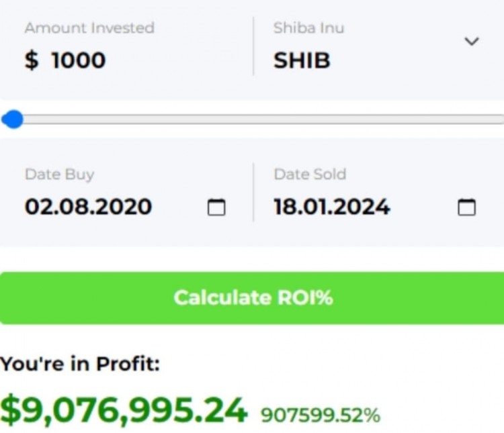The height and width of the screenshot is (433, 504).
Task: Expand the Shiba Inu coin dropdown chevron
Action: [472, 41]
